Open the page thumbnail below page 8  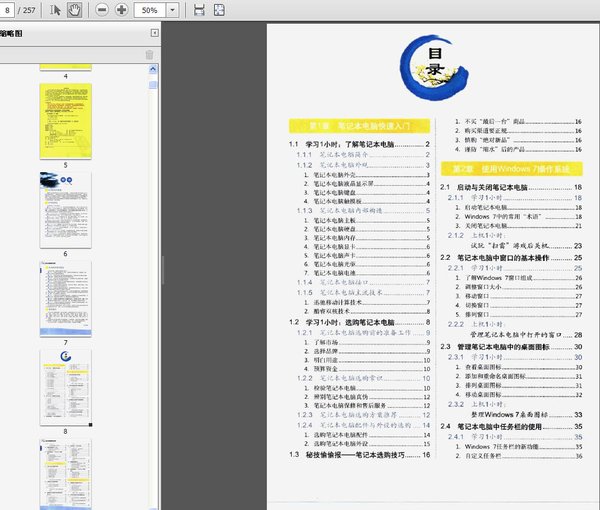click(66, 474)
